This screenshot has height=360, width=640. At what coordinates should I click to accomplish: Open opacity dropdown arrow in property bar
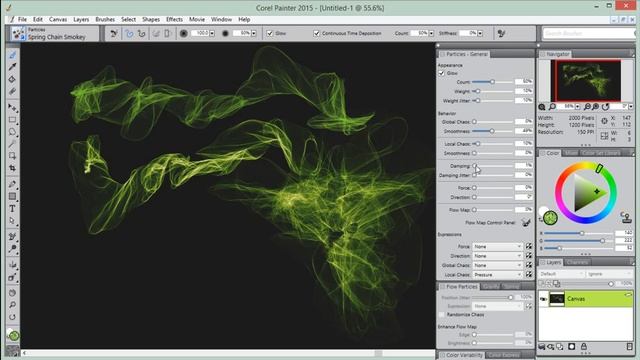[x=254, y=33]
